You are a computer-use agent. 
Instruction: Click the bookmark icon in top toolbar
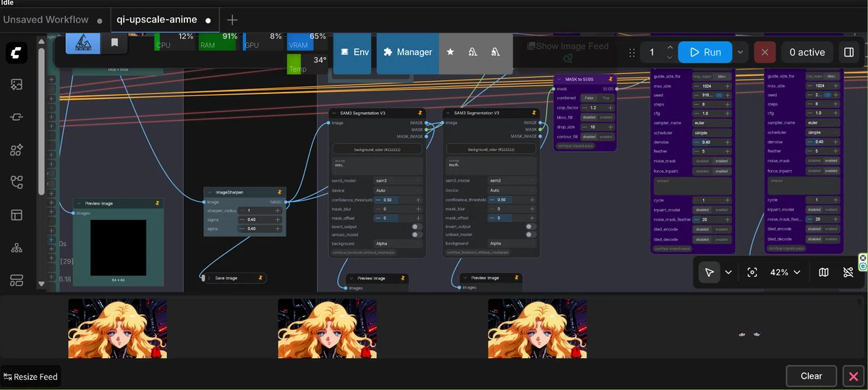[114, 43]
